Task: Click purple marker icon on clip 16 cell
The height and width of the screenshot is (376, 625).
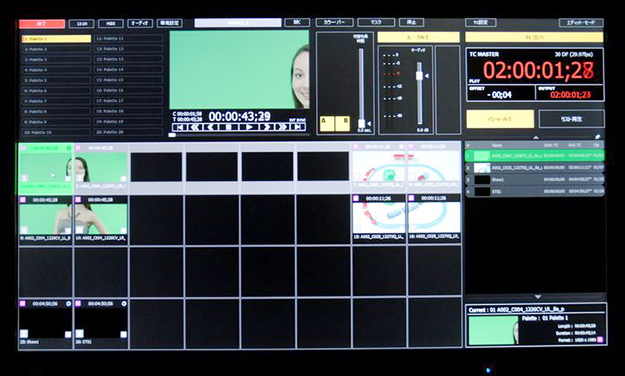Action: [x=411, y=198]
